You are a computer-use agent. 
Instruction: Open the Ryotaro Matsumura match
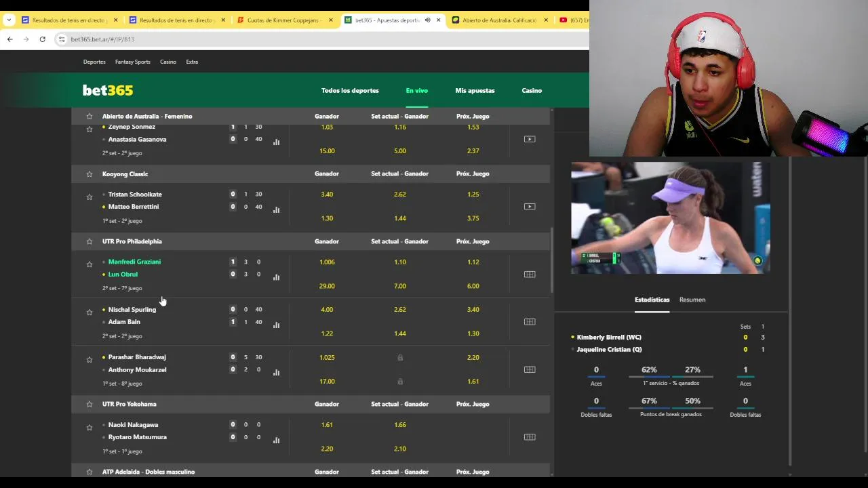[x=137, y=437]
